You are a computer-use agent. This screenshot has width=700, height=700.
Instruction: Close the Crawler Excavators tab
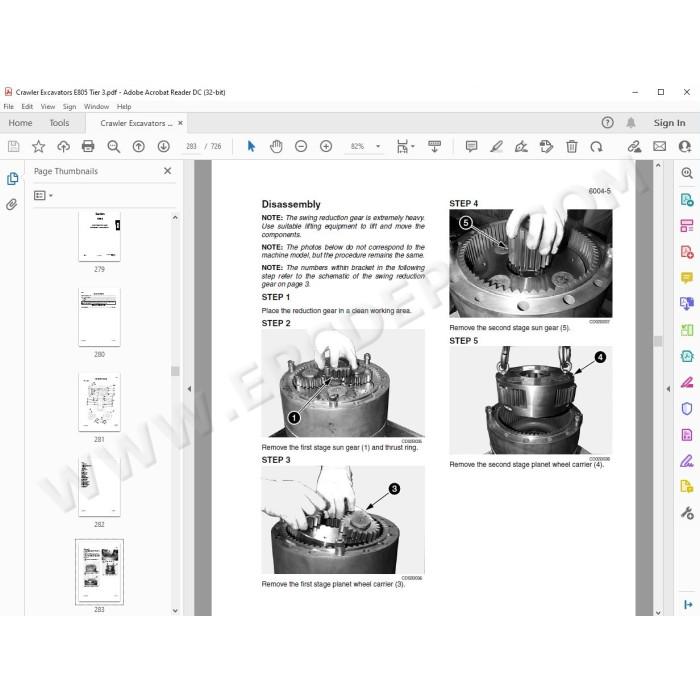pyautogui.click(x=180, y=123)
